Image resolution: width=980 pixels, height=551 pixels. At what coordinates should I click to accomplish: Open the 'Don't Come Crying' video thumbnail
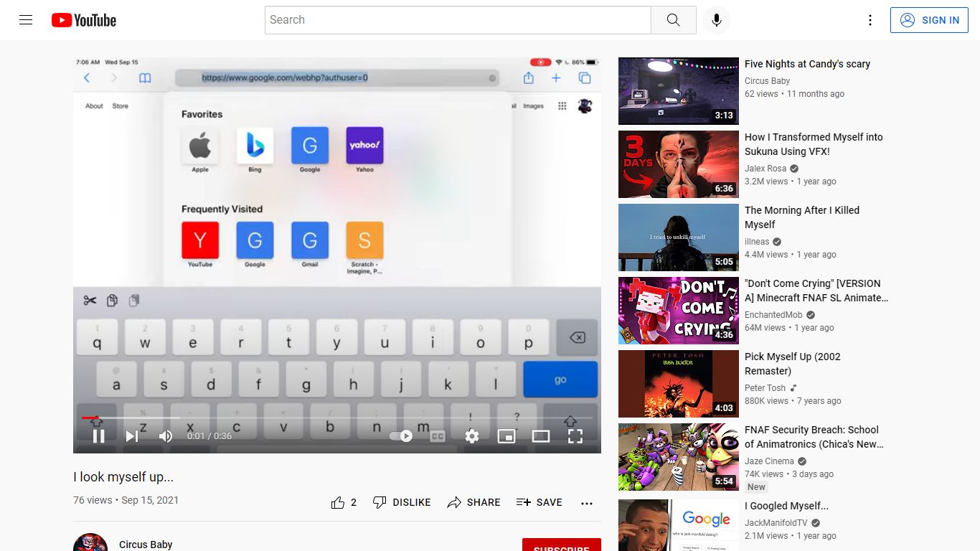[679, 311]
